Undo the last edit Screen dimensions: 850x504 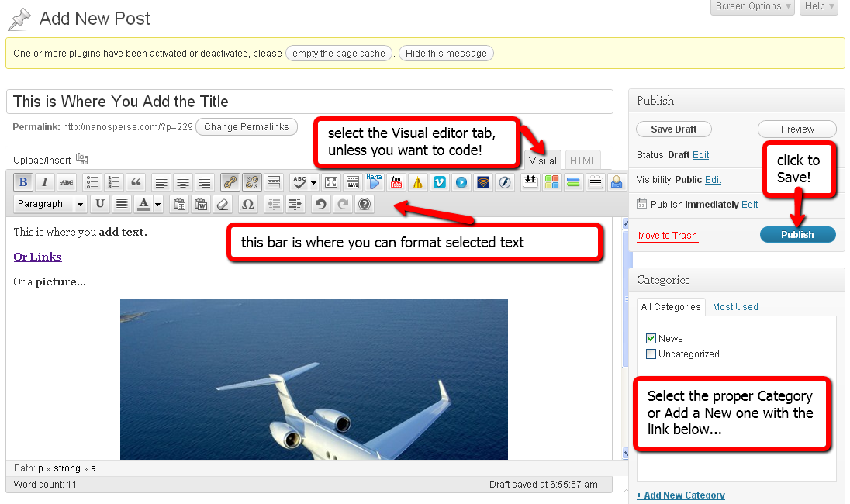[x=320, y=204]
